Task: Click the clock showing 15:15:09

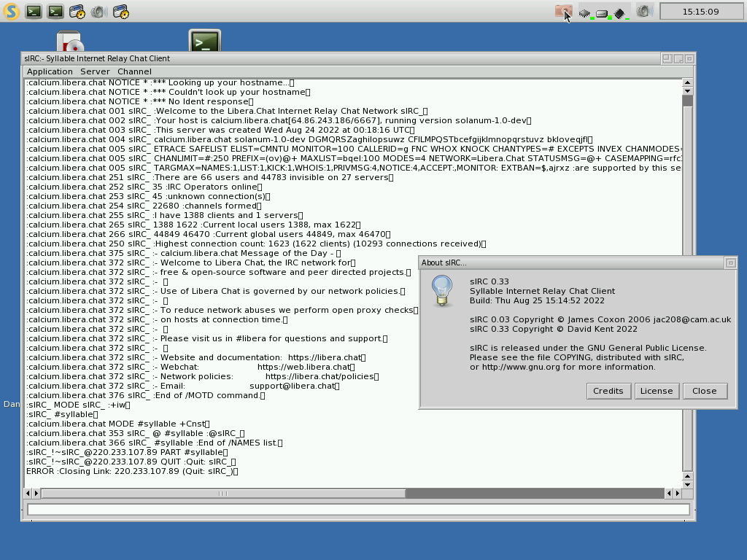Action: [x=700, y=12]
